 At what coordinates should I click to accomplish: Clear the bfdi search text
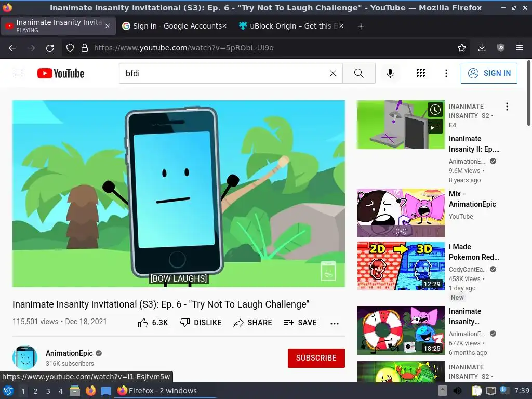point(333,73)
